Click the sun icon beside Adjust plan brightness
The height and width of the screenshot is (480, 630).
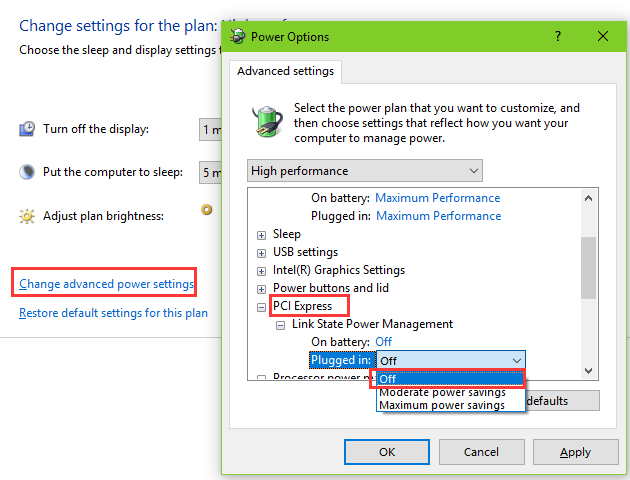[x=27, y=216]
